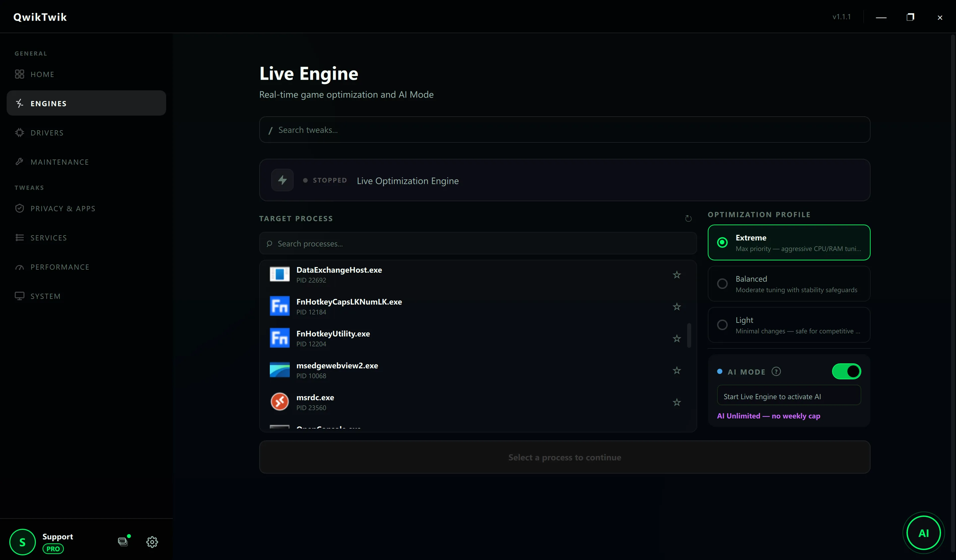Click the System monitor icon
This screenshot has height=560, width=956.
pyautogui.click(x=19, y=296)
